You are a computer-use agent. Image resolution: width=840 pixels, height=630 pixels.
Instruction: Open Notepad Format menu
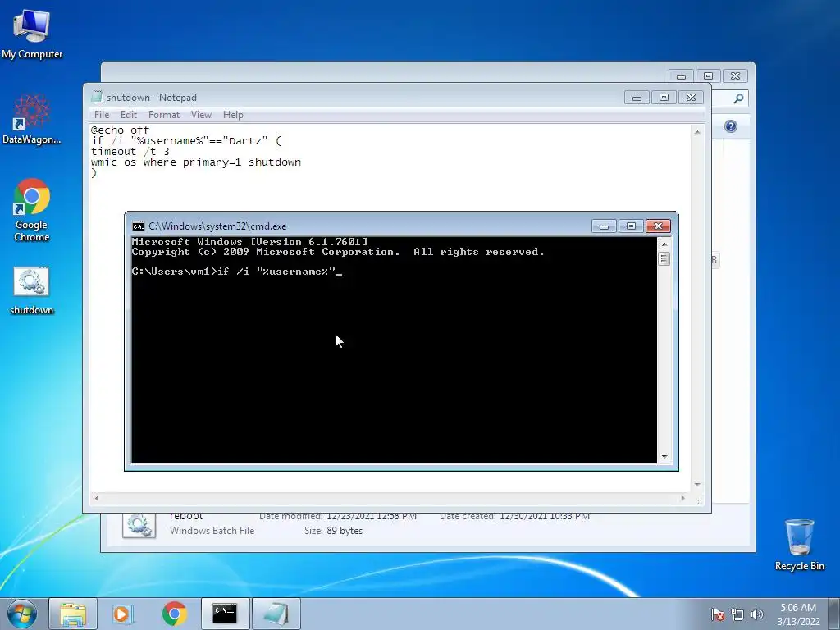tap(164, 115)
